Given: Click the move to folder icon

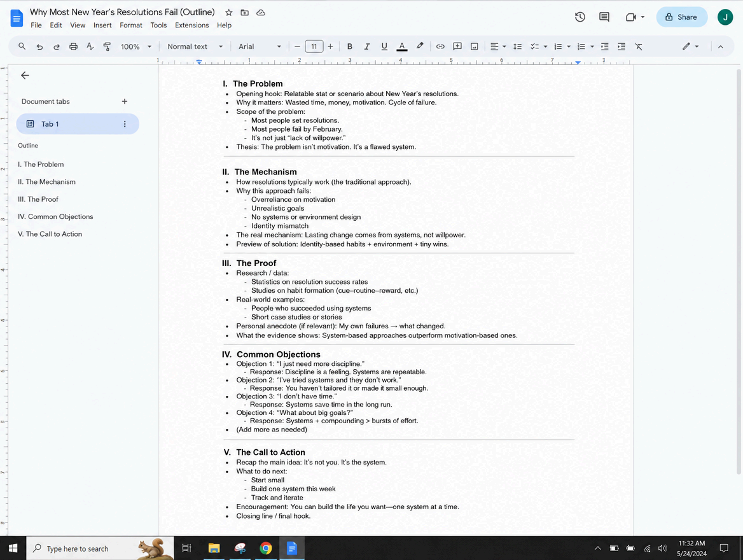Looking at the screenshot, I should point(244,13).
